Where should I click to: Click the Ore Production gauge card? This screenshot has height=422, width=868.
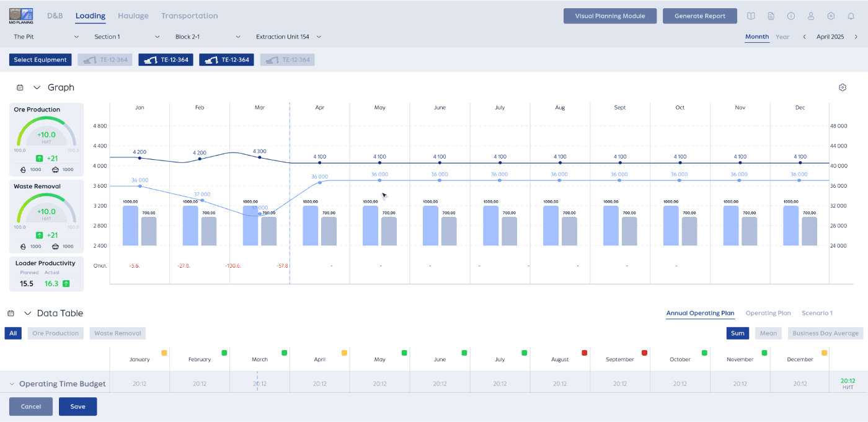(x=46, y=139)
